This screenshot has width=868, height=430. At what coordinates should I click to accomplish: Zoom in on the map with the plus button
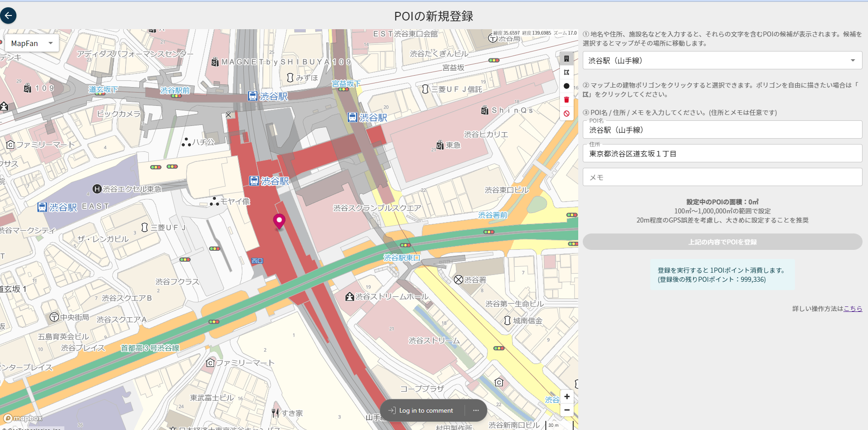click(x=567, y=396)
